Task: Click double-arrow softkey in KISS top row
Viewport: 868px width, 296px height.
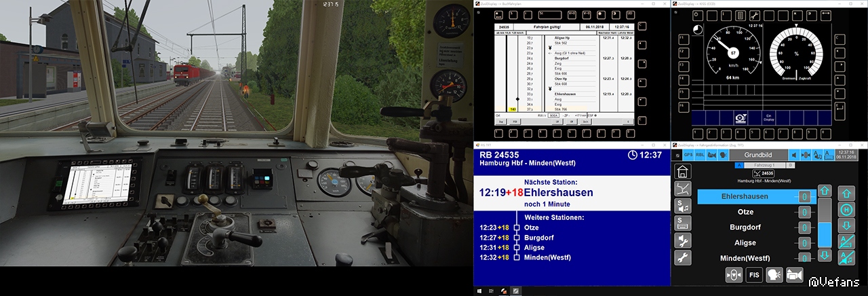Action: coord(826,16)
